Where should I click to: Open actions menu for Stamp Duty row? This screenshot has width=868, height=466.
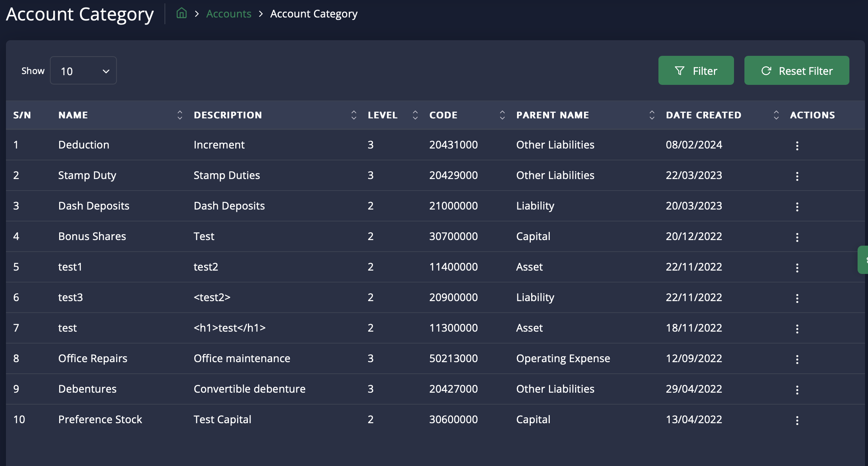coord(797,176)
